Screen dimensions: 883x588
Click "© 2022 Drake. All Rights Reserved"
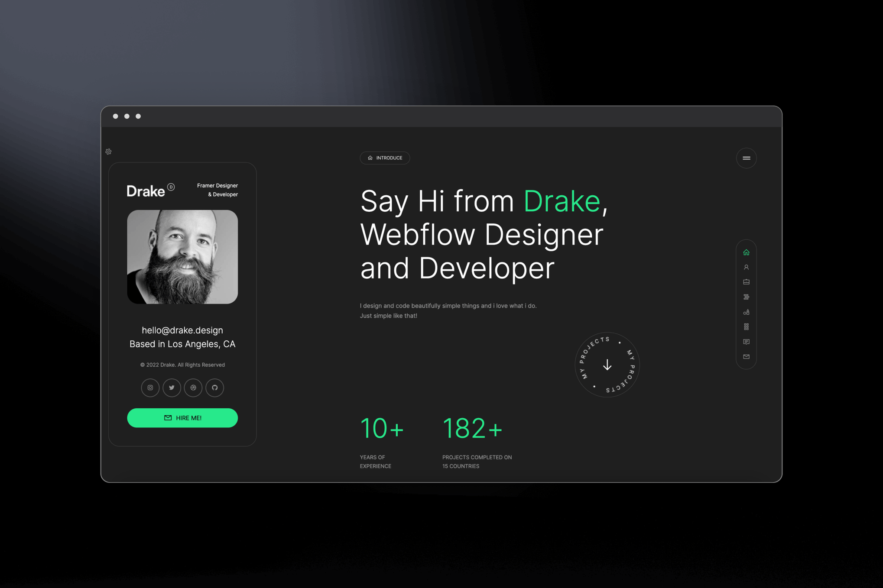click(x=182, y=365)
